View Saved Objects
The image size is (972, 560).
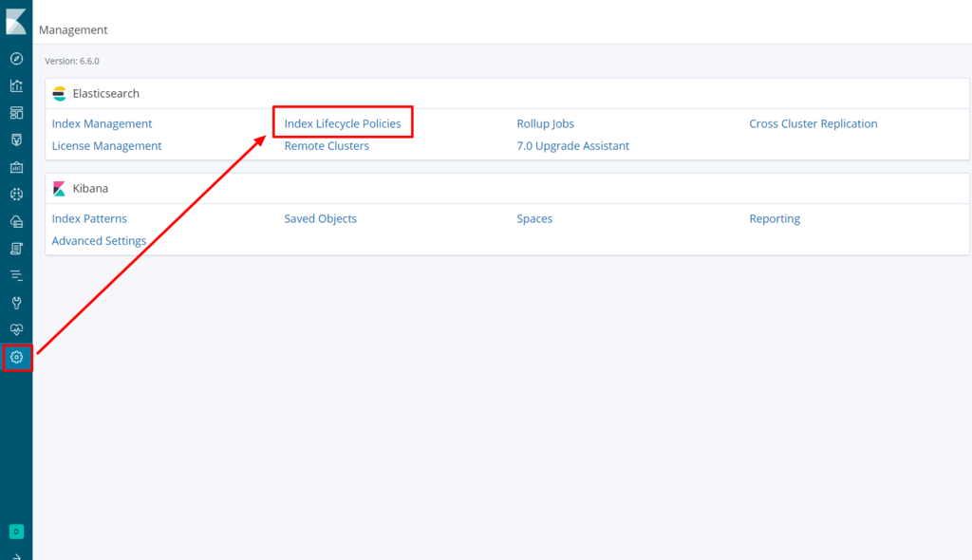click(321, 218)
